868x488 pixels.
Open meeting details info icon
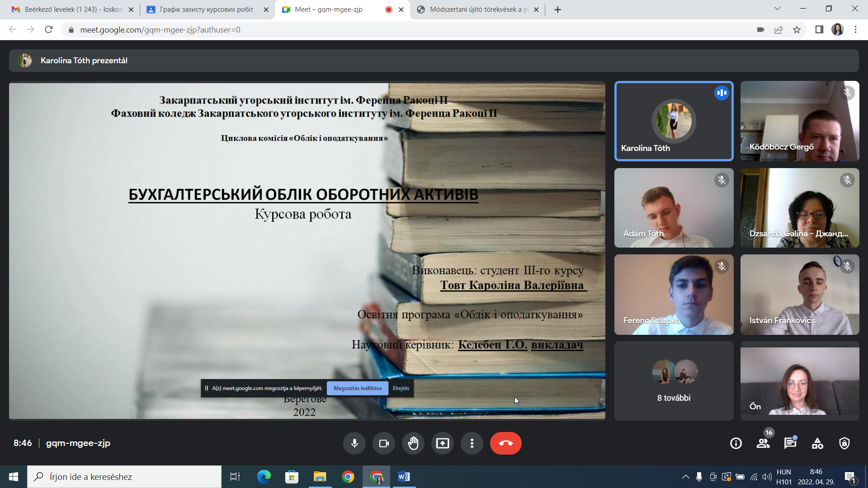(x=736, y=443)
